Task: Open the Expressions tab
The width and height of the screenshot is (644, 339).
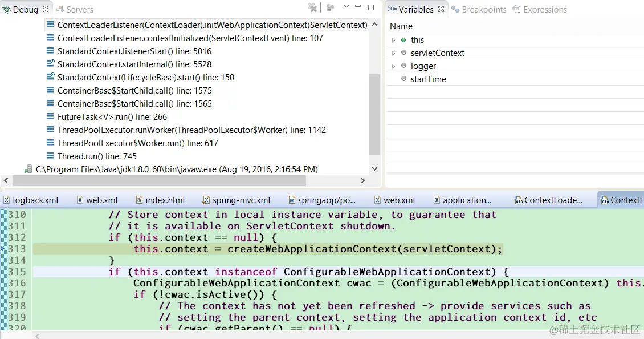Action: click(540, 9)
